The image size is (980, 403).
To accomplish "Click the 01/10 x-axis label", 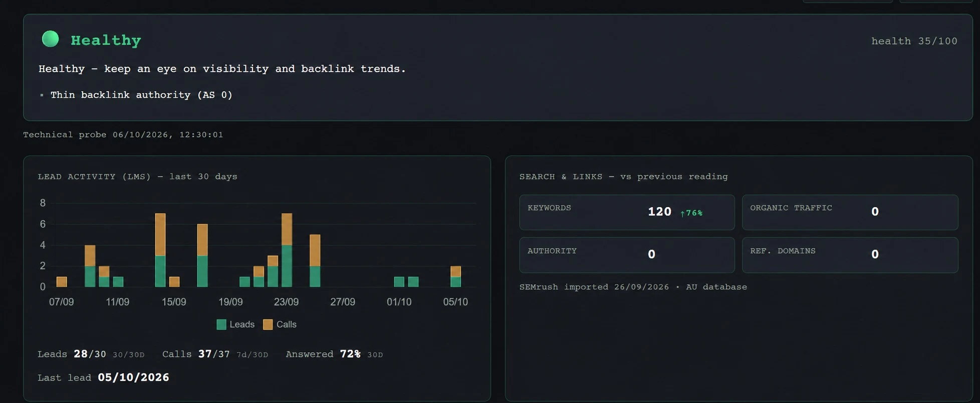I will pos(399,302).
